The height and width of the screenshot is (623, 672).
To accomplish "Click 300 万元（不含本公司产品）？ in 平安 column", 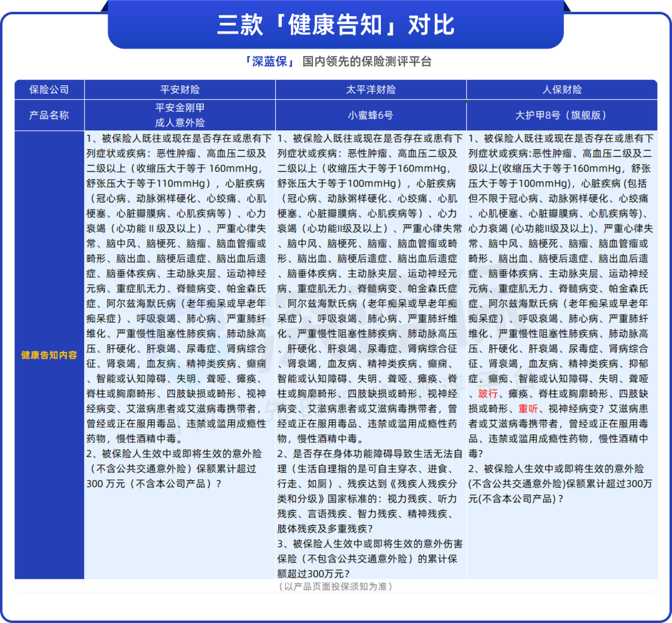I will (x=154, y=484).
